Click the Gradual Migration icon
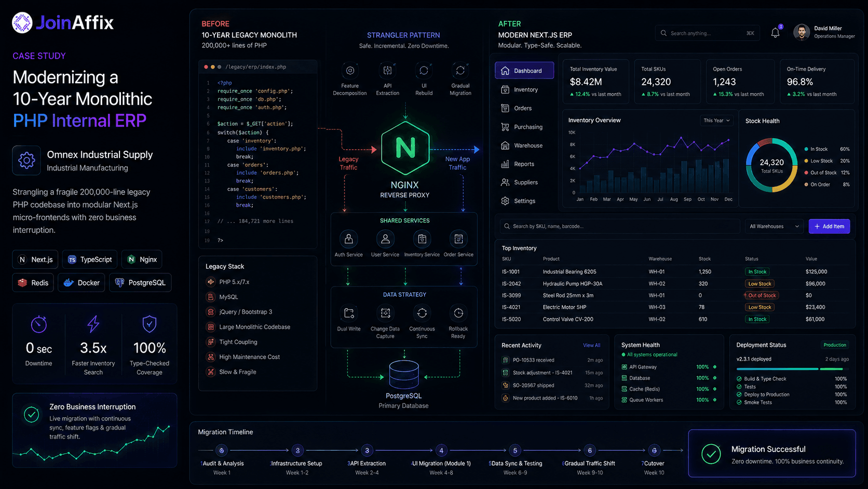Image resolution: width=868 pixels, height=489 pixels. coord(460,71)
